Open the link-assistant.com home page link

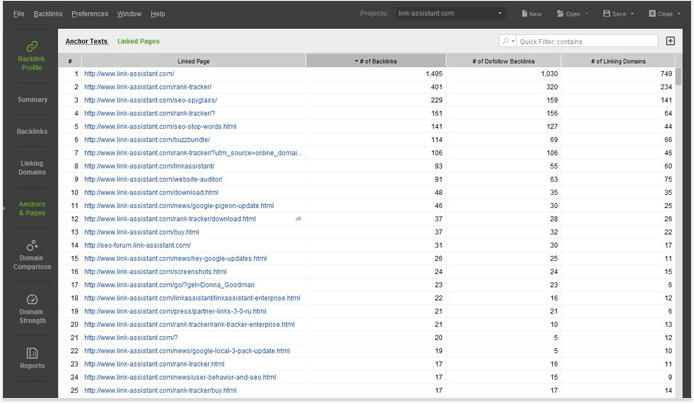[129, 74]
